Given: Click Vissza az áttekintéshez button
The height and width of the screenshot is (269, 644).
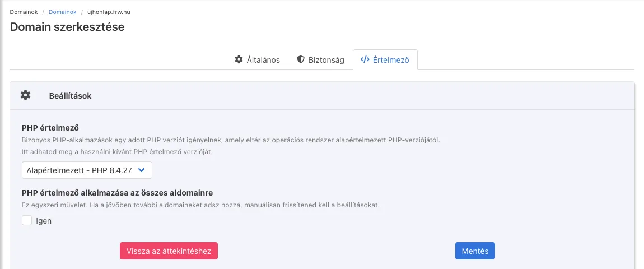Looking at the screenshot, I should pos(169,251).
